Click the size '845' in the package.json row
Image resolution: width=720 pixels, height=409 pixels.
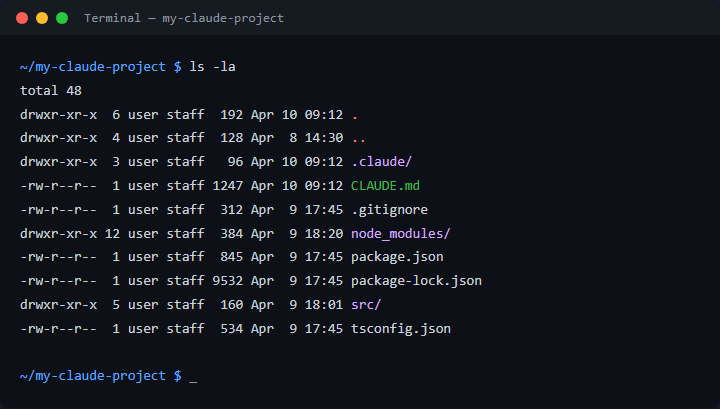231,257
